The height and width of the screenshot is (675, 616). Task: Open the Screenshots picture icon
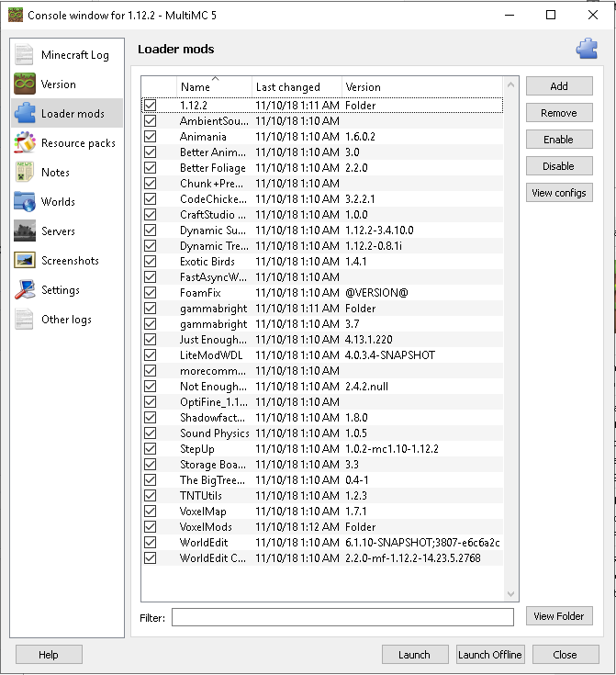click(25, 261)
